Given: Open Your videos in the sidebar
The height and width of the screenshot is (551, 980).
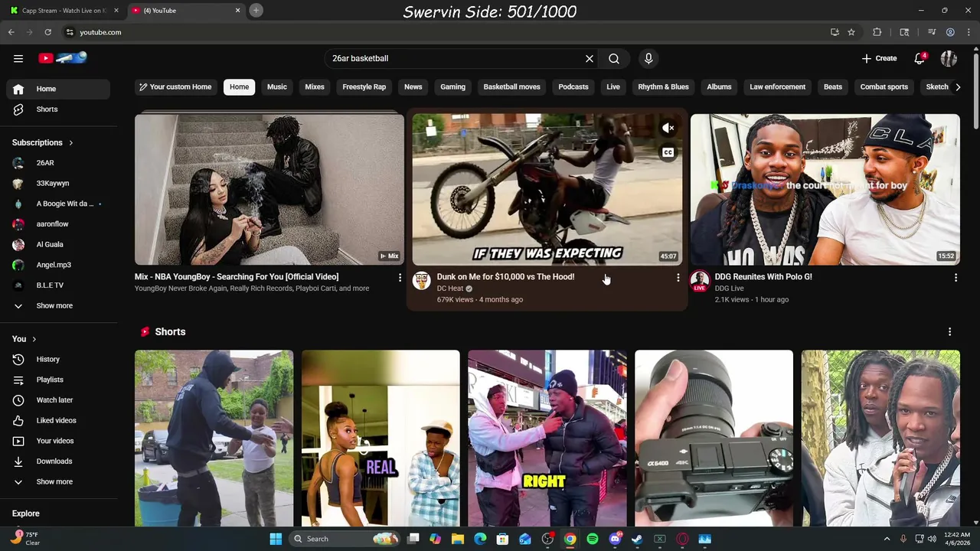Looking at the screenshot, I should coord(58,441).
